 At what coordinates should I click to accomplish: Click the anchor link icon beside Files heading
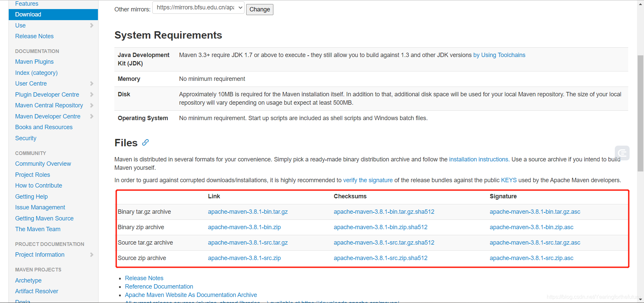pos(145,142)
